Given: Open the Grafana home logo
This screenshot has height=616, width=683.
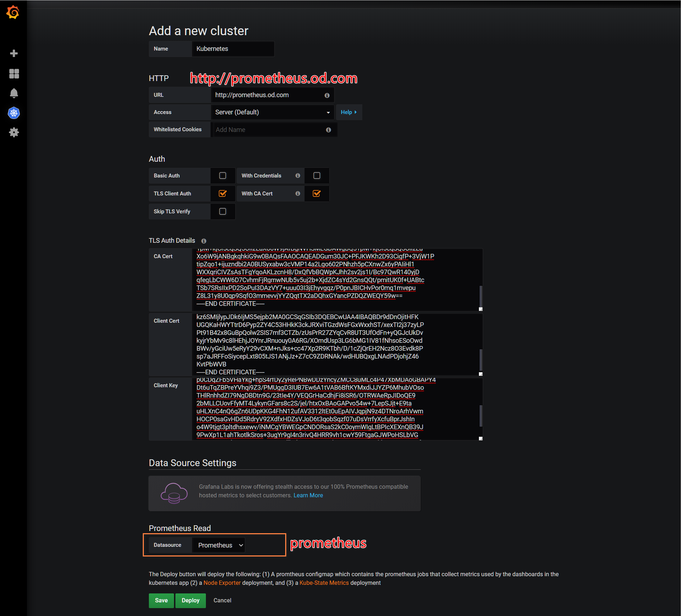Looking at the screenshot, I should click(x=13, y=12).
